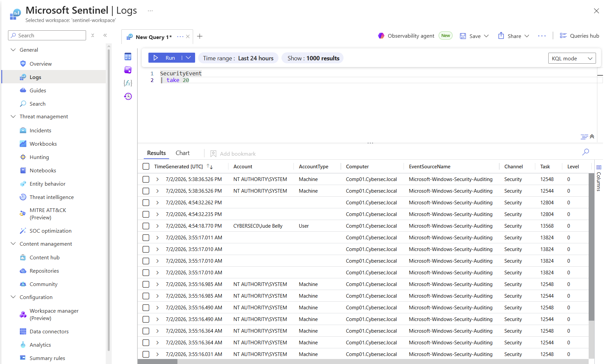Collapse the General section
This screenshot has height=364, width=607.
(13, 50)
